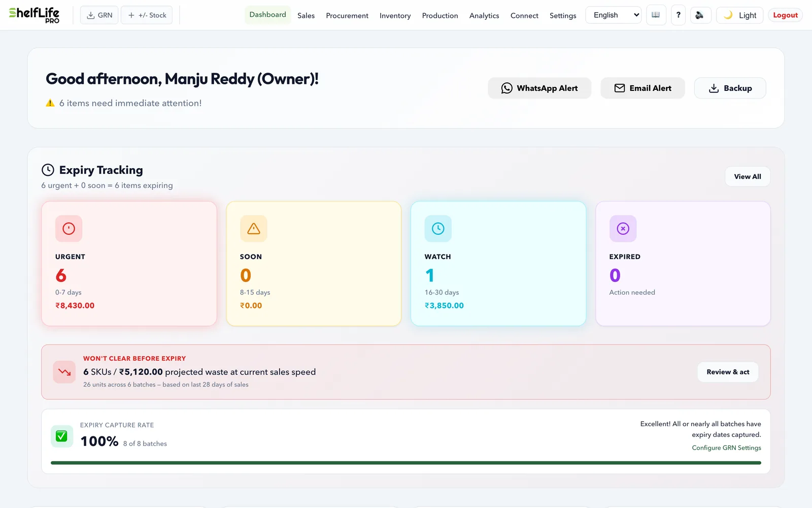812x508 pixels.
Task: Open Configure GRN Settings link
Action: pyautogui.click(x=726, y=448)
